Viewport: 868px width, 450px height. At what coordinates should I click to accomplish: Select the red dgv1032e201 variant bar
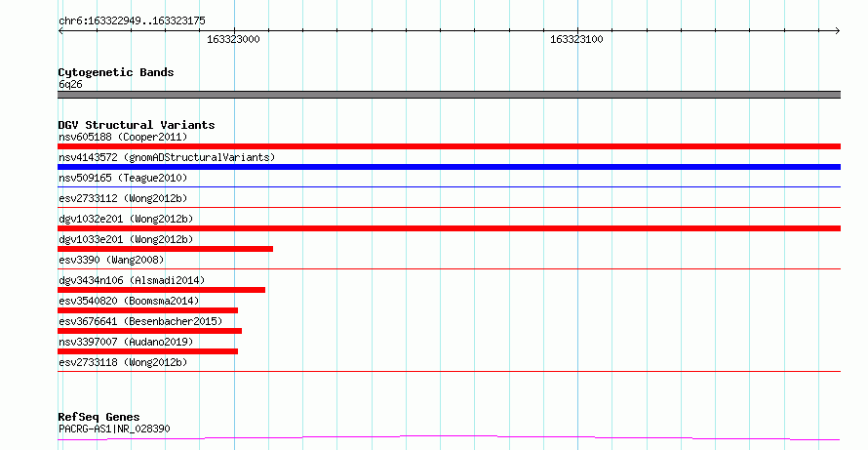tap(449, 228)
